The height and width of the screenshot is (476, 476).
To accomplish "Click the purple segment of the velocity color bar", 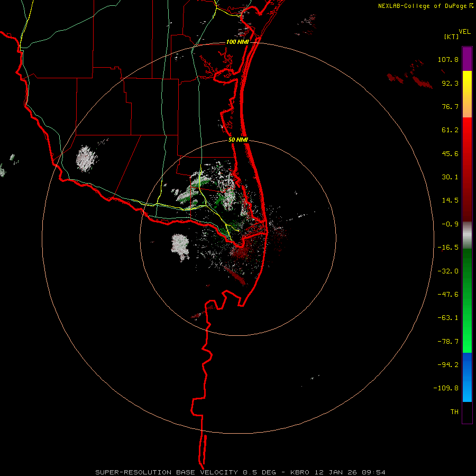I will 467,59.
